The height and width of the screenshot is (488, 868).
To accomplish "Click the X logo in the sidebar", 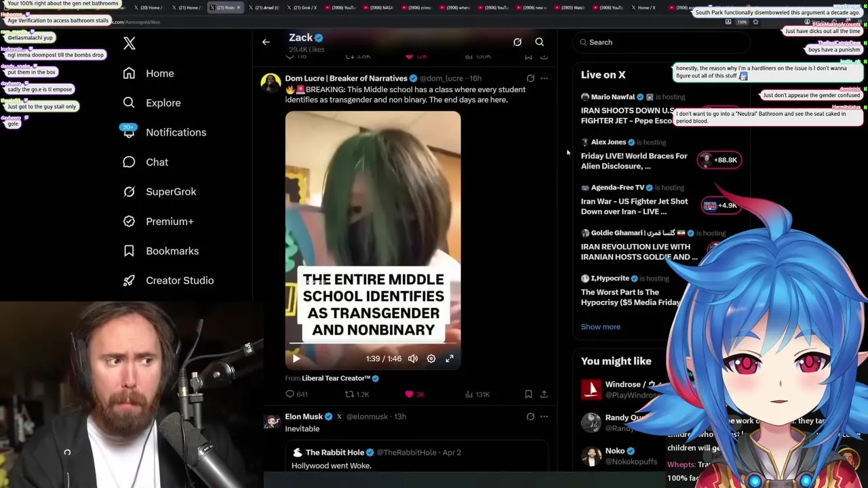I will [130, 43].
